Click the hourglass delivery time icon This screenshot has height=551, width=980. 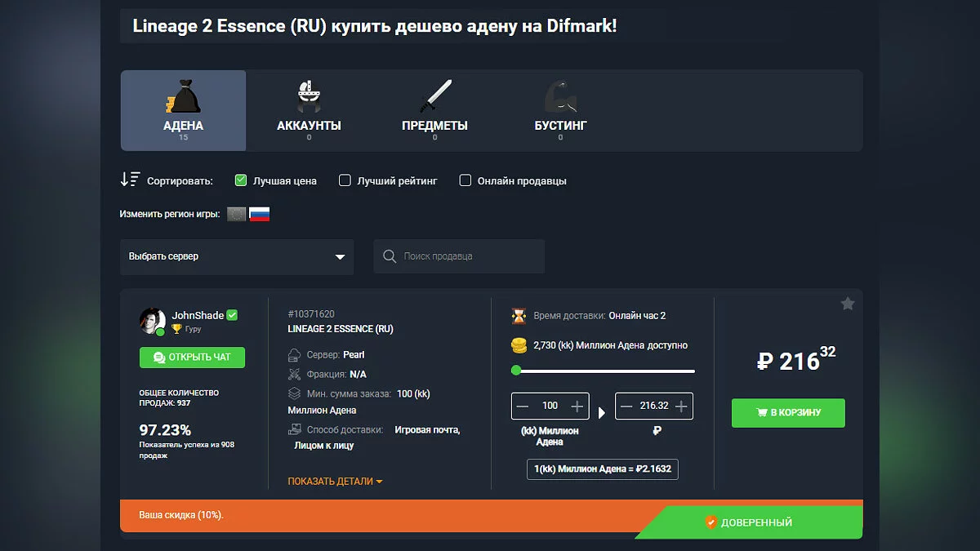tap(519, 316)
